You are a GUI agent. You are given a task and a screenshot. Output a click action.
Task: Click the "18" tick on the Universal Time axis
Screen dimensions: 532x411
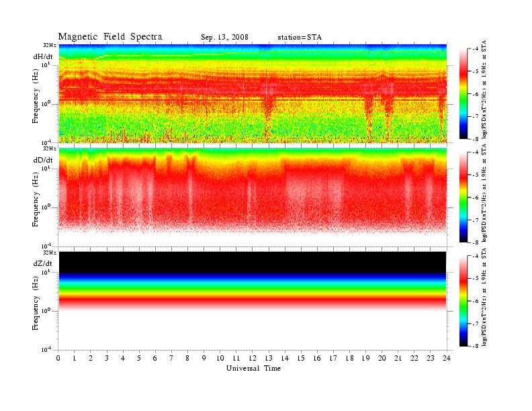(349, 358)
